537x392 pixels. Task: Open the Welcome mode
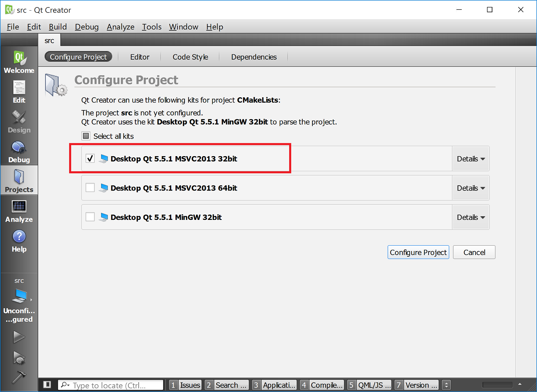pos(19,62)
